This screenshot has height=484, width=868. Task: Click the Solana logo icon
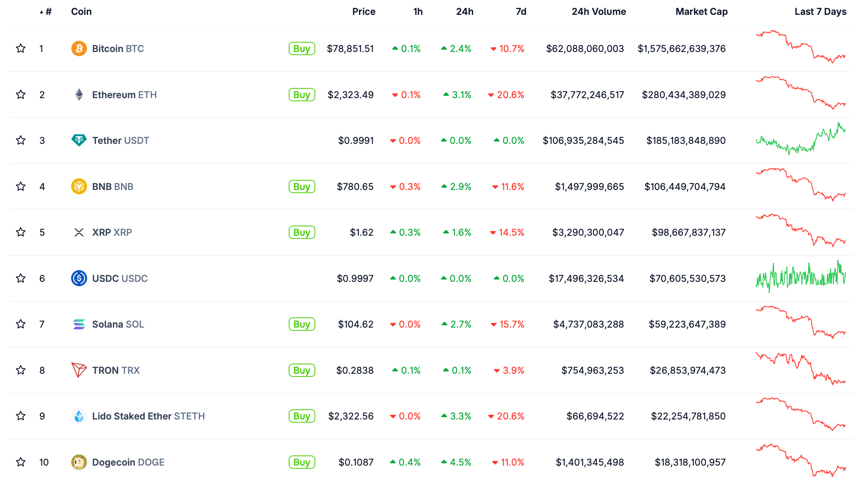pos(79,324)
